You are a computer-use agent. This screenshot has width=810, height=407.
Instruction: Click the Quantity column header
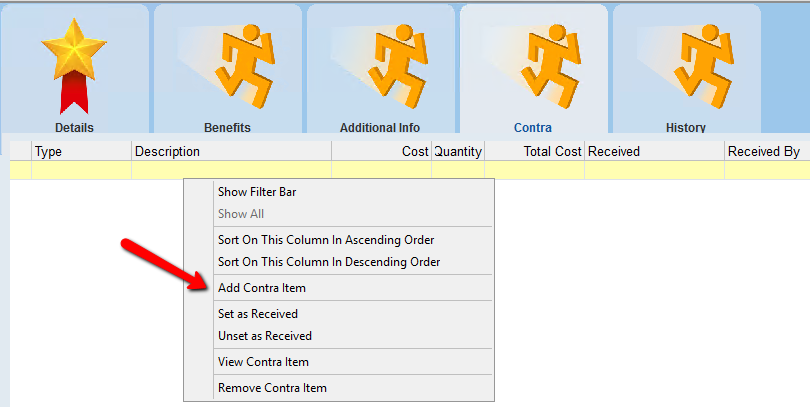click(458, 151)
